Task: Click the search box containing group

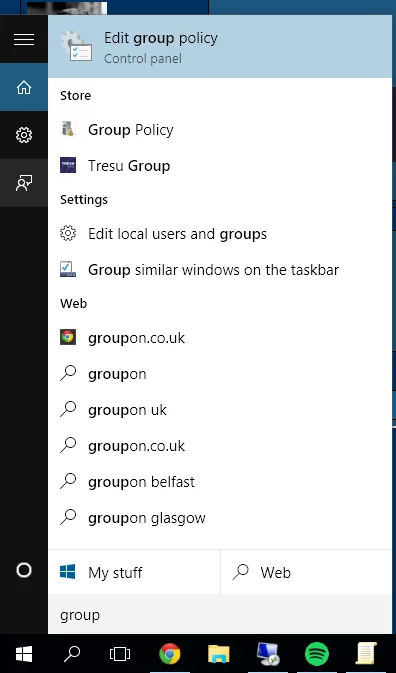Action: [222, 615]
